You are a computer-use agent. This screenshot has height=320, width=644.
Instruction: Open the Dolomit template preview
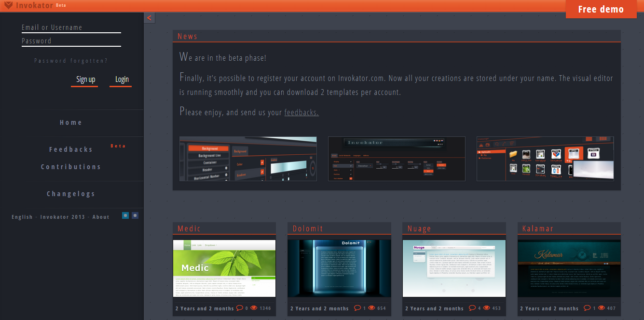point(339,268)
